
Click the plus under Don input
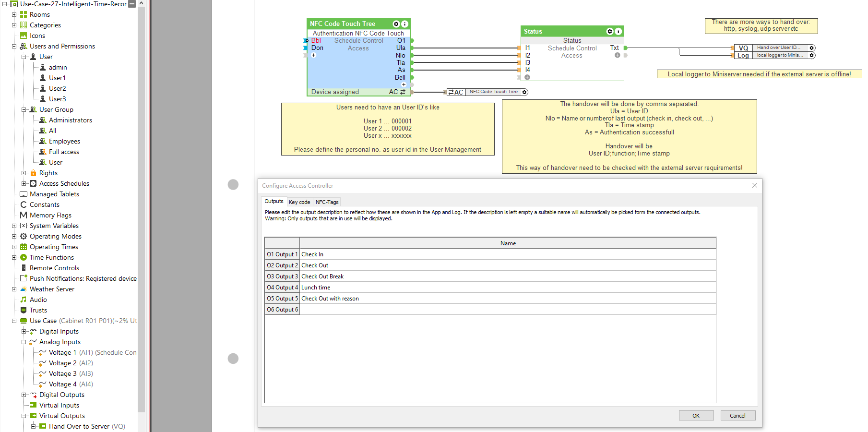(x=314, y=55)
